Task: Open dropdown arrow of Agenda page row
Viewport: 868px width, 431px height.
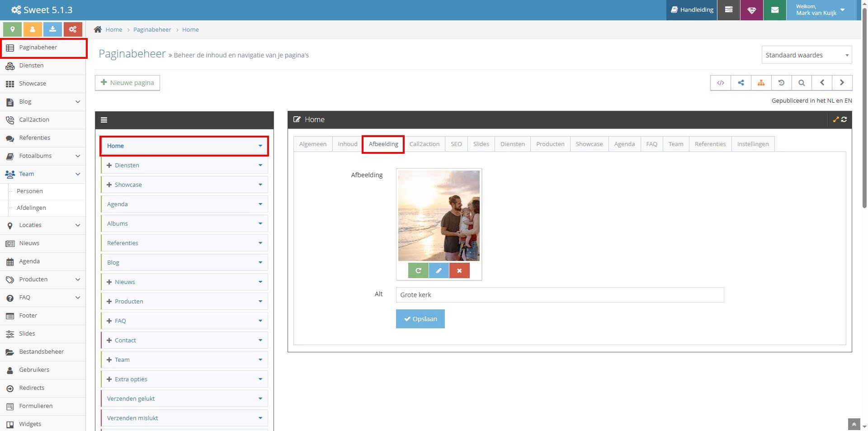Action: [260, 204]
